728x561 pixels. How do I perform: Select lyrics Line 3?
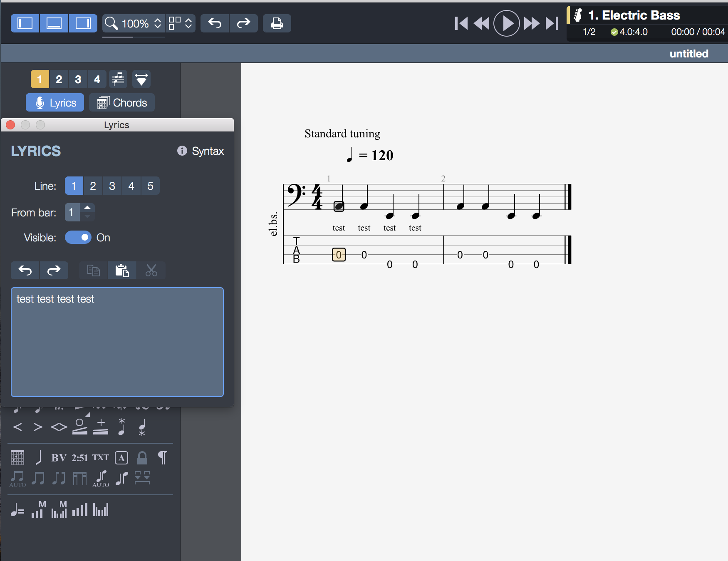[112, 186]
